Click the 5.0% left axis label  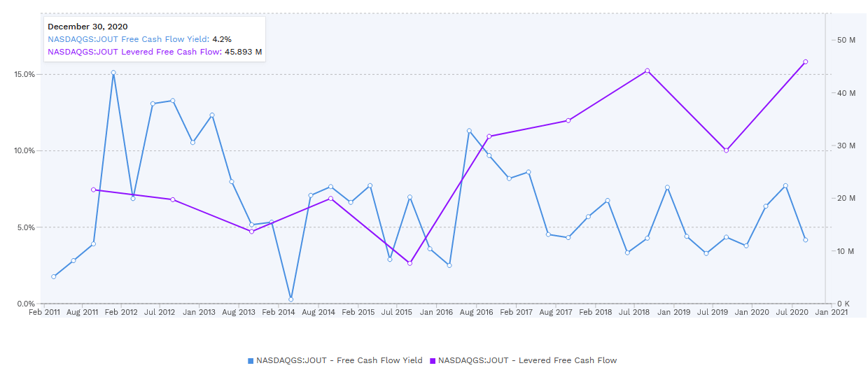pyautogui.click(x=27, y=227)
